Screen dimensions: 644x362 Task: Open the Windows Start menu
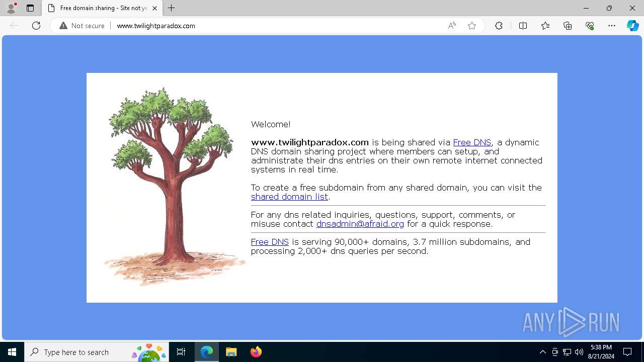click(12, 352)
